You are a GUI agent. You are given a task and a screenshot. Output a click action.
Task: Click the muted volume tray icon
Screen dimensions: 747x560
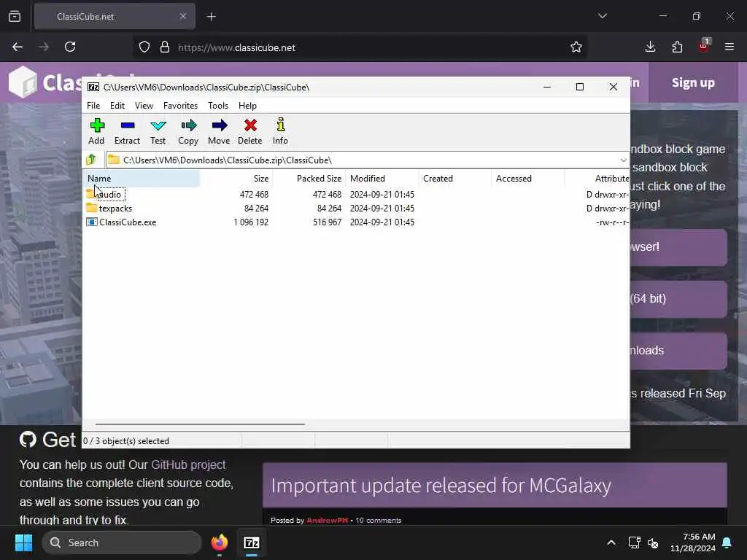click(x=653, y=542)
